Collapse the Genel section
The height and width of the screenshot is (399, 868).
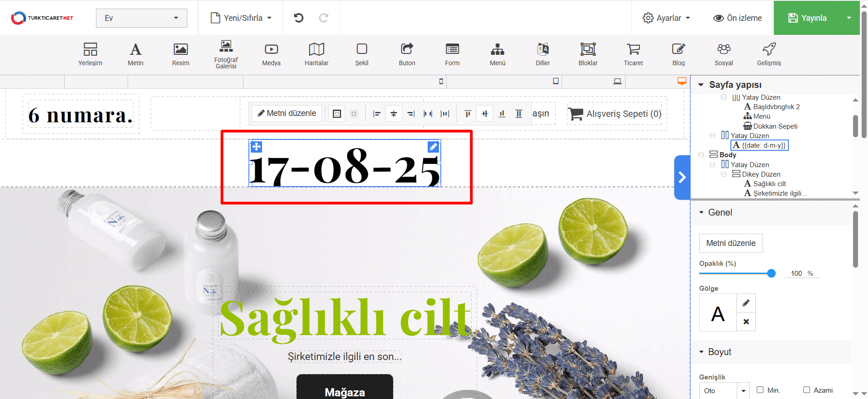pos(701,212)
